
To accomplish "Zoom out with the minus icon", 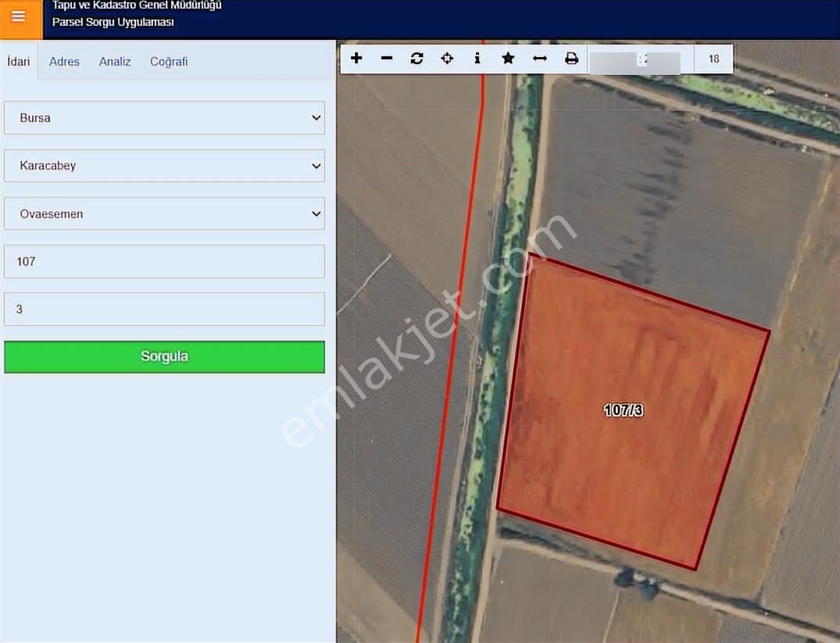I will 387,59.
